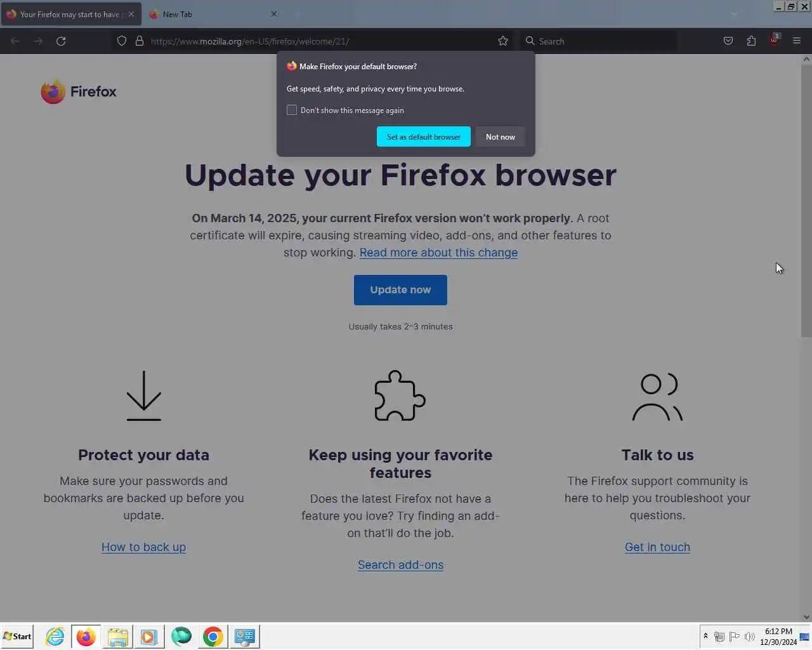Click Set as default browser button
Screen dimensions: 812x650
tap(424, 136)
